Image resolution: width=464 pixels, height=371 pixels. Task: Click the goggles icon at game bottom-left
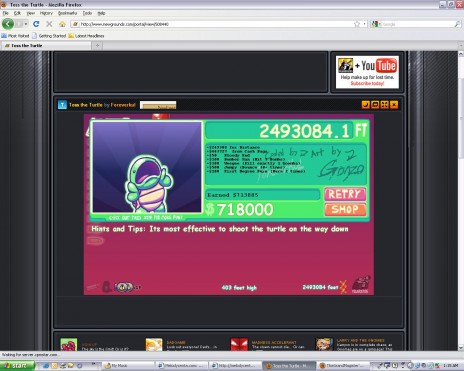[124, 287]
